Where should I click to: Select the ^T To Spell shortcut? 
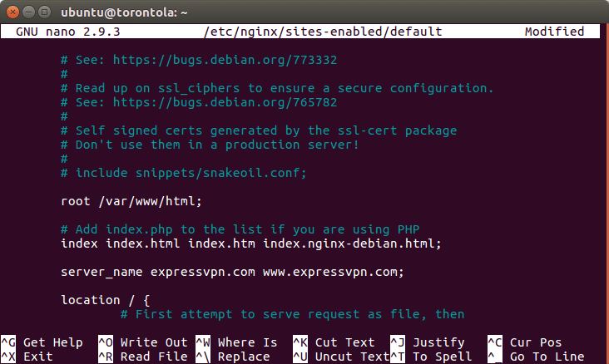pyautogui.click(x=432, y=357)
